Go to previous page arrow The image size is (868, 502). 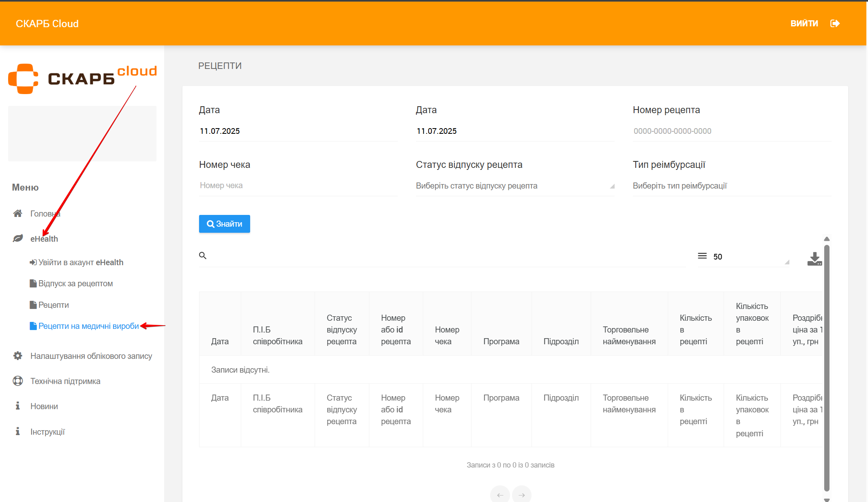click(x=500, y=495)
